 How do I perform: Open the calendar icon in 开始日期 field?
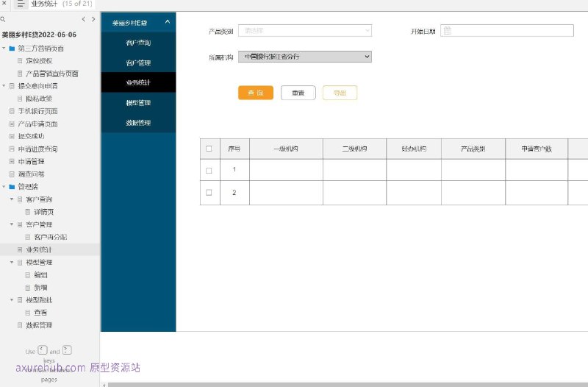point(447,31)
